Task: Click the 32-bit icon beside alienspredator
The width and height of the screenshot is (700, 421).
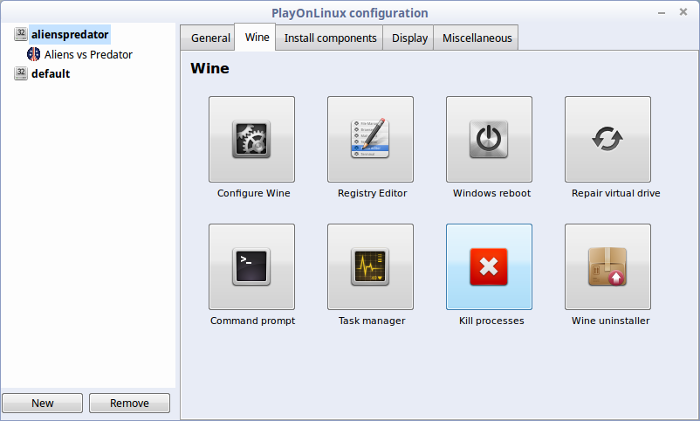Action: click(21, 34)
